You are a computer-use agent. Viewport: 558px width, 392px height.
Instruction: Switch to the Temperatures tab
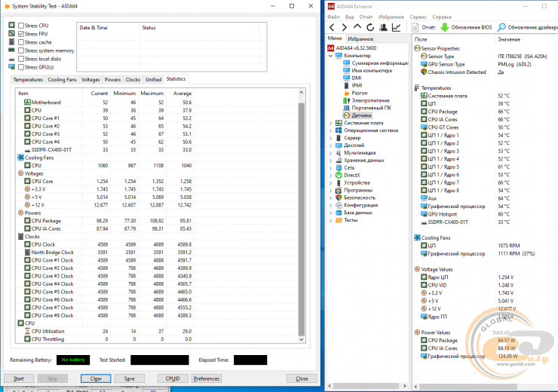coord(28,80)
